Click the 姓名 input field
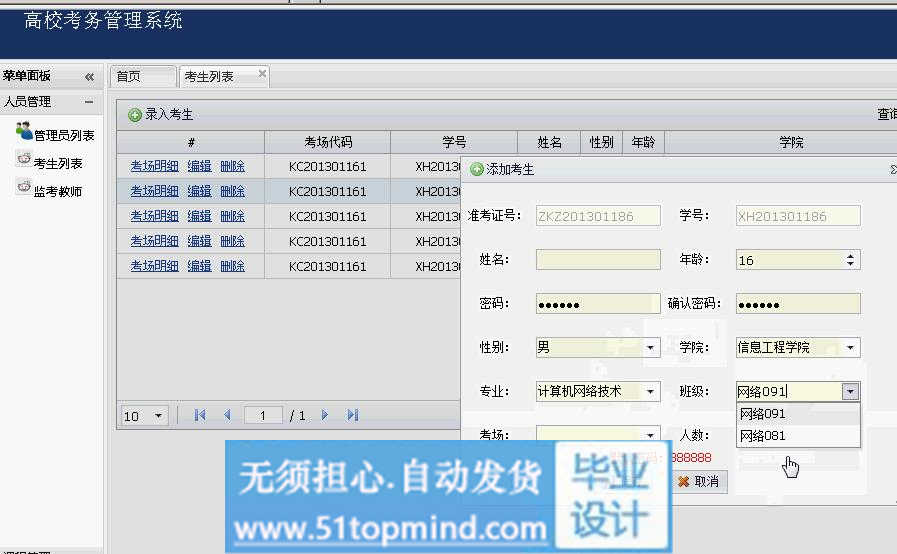The width and height of the screenshot is (897, 554). [x=598, y=260]
